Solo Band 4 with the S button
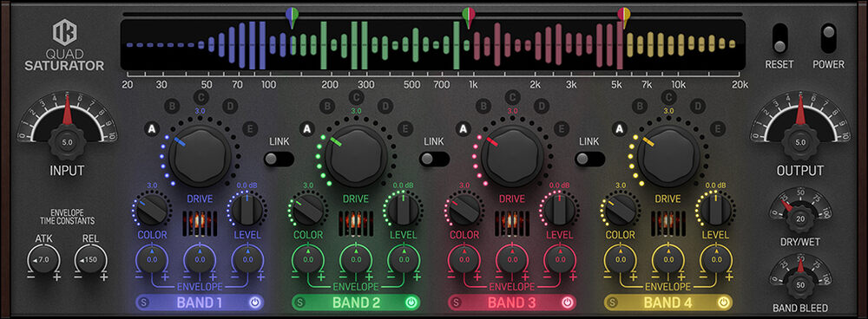 pyautogui.click(x=612, y=303)
